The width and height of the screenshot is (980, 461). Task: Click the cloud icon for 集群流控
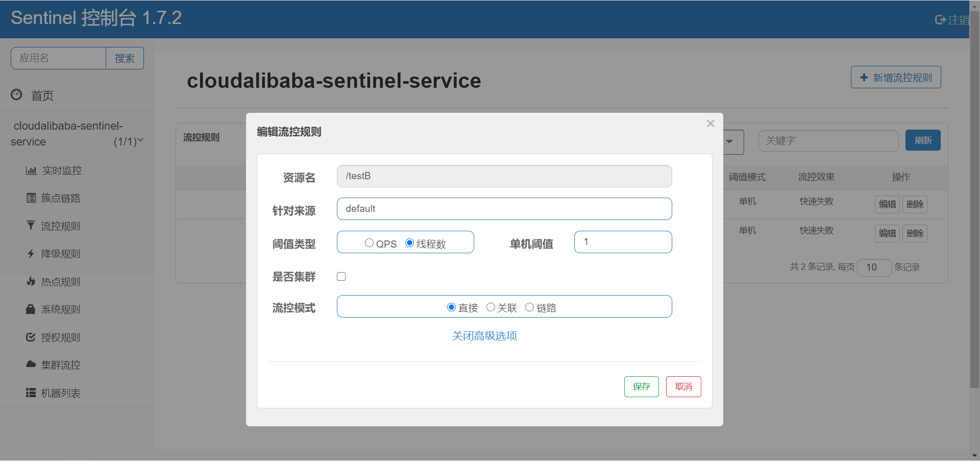pos(31,365)
